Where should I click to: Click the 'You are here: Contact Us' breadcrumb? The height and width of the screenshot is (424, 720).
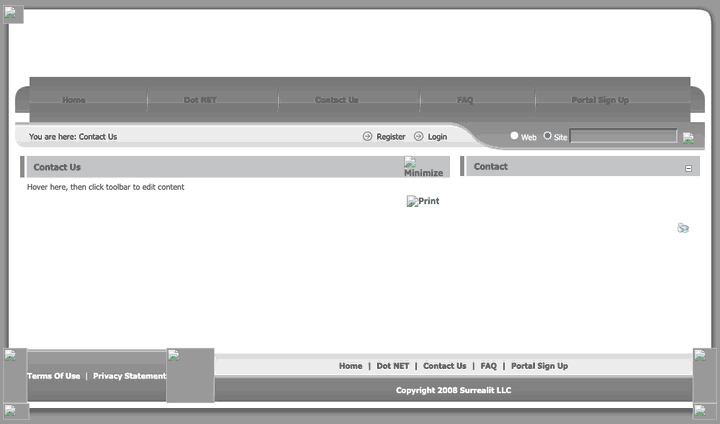(73, 136)
